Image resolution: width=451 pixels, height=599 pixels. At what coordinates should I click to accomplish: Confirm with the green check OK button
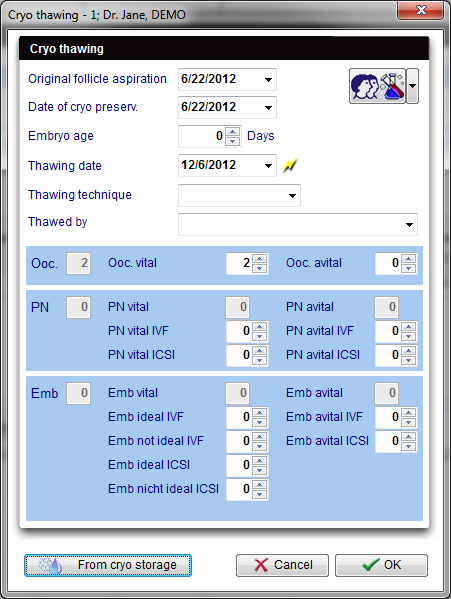pyautogui.click(x=381, y=565)
